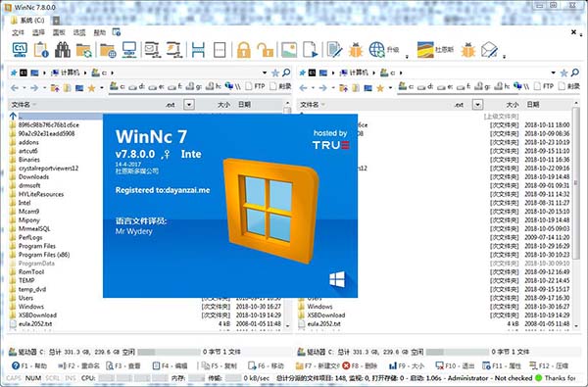Click F5 - 复制 button
Image resolution: width=588 pixels, height=387 pixels.
click(220, 365)
